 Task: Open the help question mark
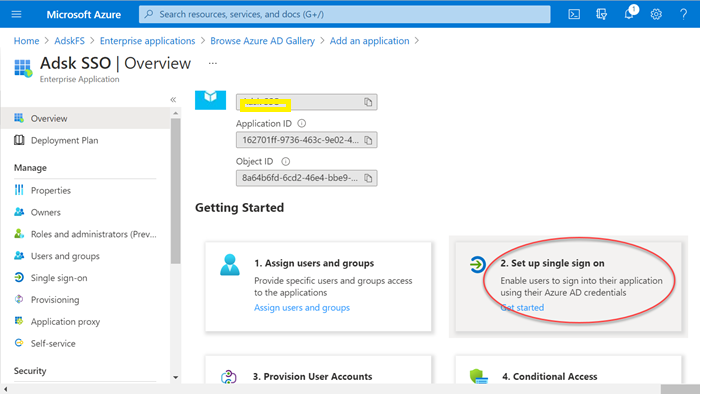coord(683,14)
